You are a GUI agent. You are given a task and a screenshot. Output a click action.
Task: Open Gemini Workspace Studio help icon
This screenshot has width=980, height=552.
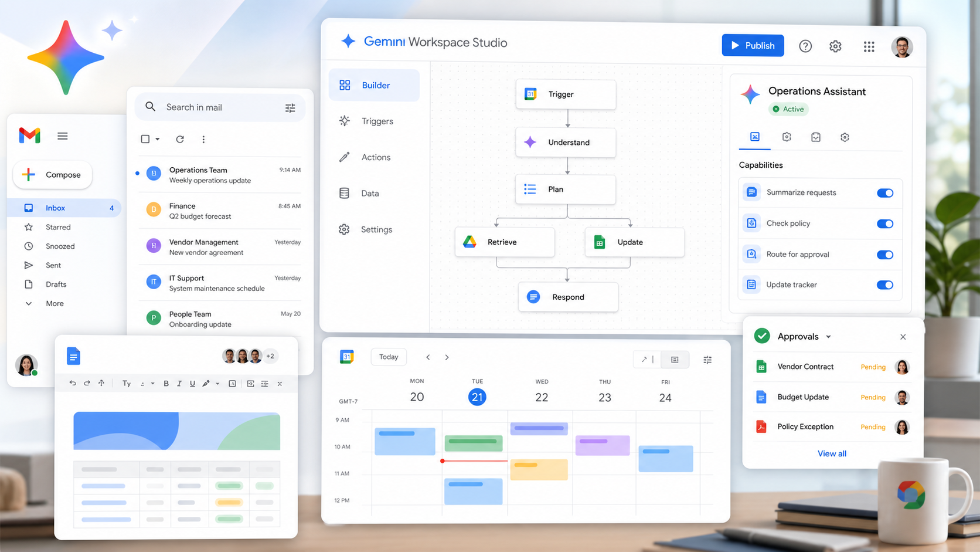click(x=805, y=46)
